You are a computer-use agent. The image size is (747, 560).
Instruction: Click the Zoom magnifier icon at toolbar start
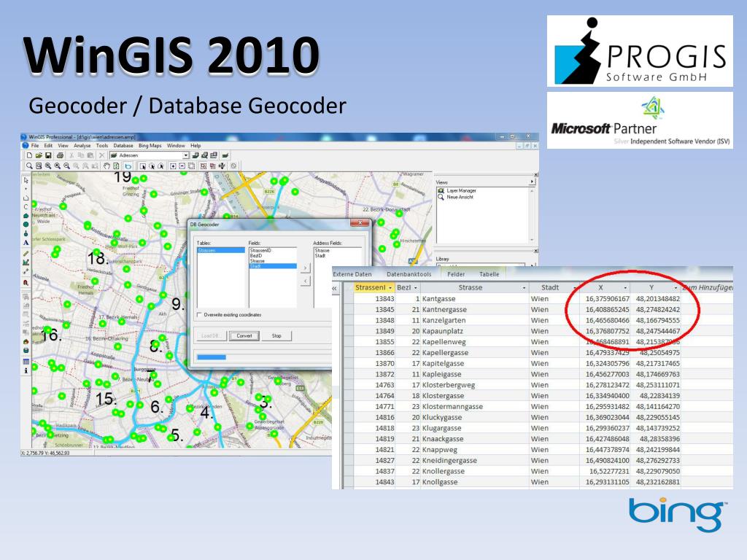29,166
